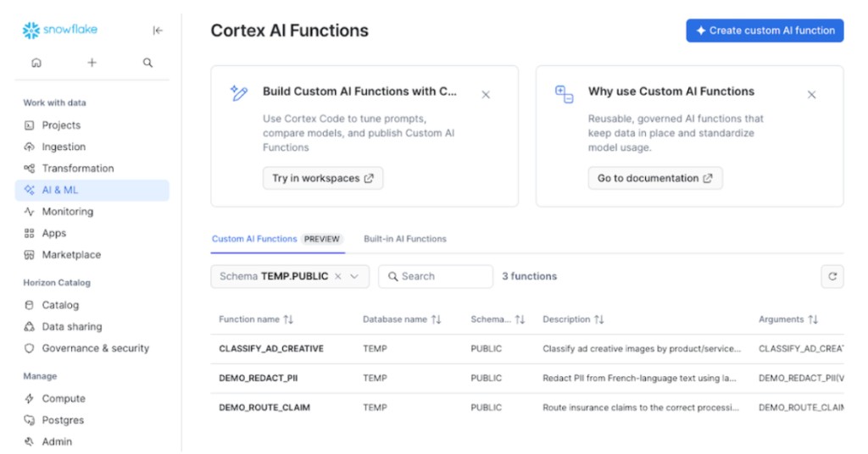The image size is (868, 454).
Task: Click the Data sharing icon
Action: 30,327
